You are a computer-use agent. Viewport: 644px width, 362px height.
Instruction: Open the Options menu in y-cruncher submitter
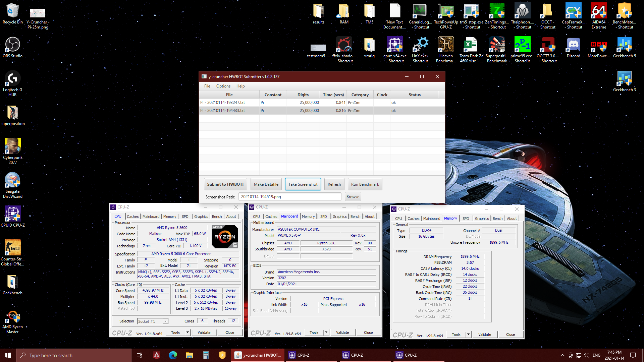[223, 86]
